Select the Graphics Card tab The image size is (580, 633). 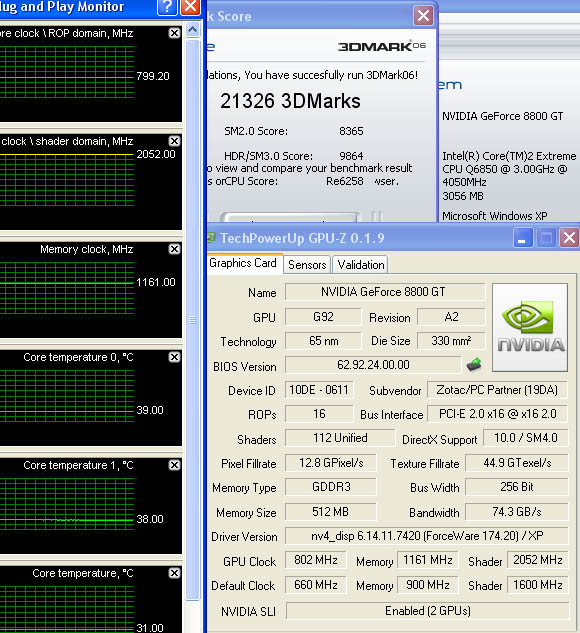point(243,263)
